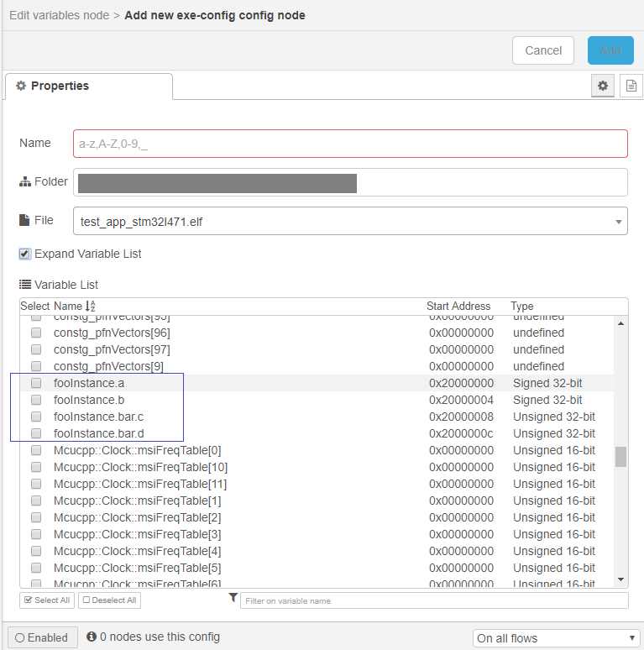Click the Select All button
The height and width of the screenshot is (650, 644).
(47, 600)
